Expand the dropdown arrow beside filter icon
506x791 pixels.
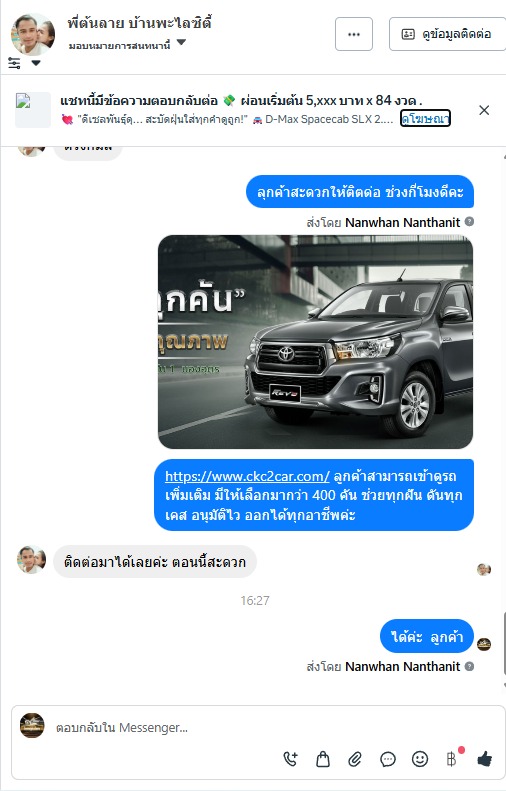(x=36, y=63)
